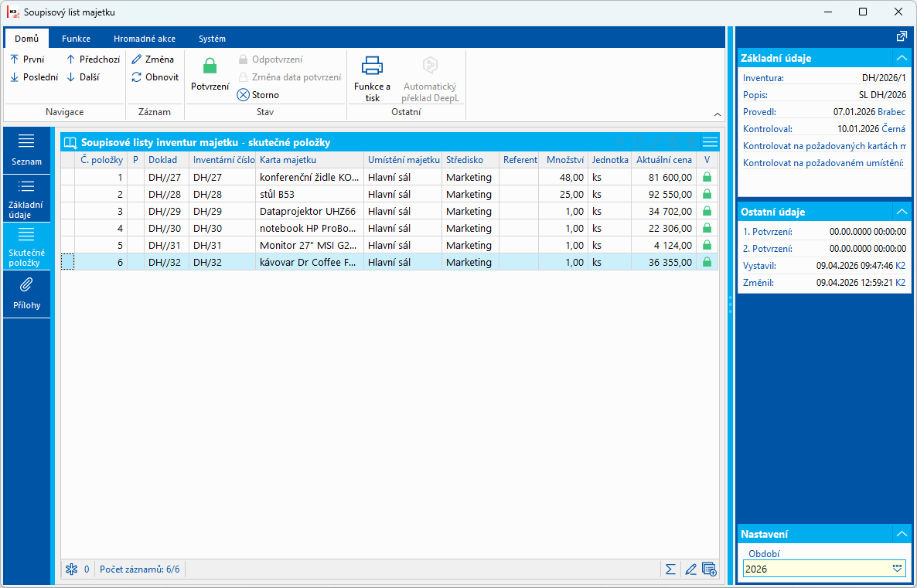Click the Inventura value DH/2026/1
Screen dimensions: 917x588
(884, 78)
